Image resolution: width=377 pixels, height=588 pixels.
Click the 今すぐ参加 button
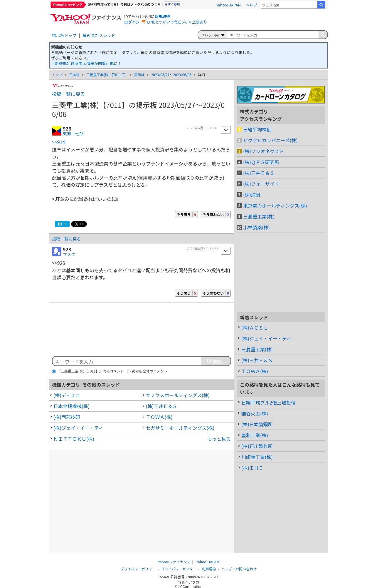click(x=172, y=4)
